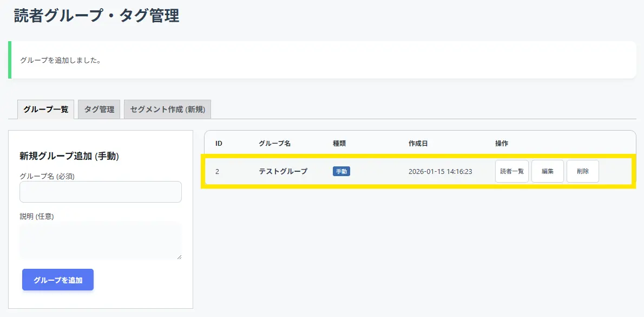Focus the 説明 (任意) textarea
Screen dimensions: 644x317
101,240
